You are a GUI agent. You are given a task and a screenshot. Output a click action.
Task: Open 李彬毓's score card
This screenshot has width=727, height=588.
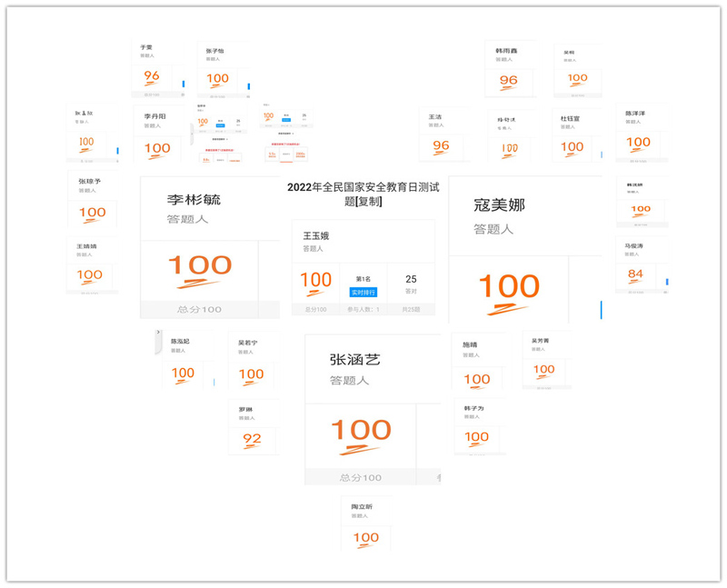pyautogui.click(x=200, y=245)
